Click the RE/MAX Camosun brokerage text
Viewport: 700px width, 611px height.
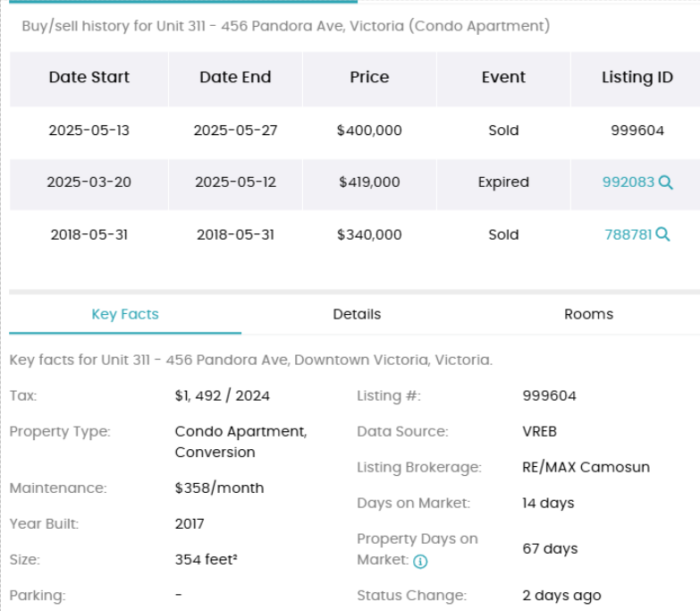[x=586, y=467]
